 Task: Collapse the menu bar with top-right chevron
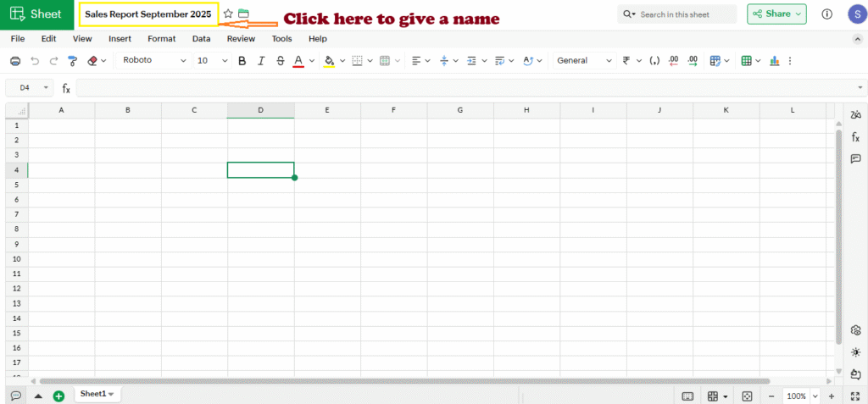coord(856,39)
